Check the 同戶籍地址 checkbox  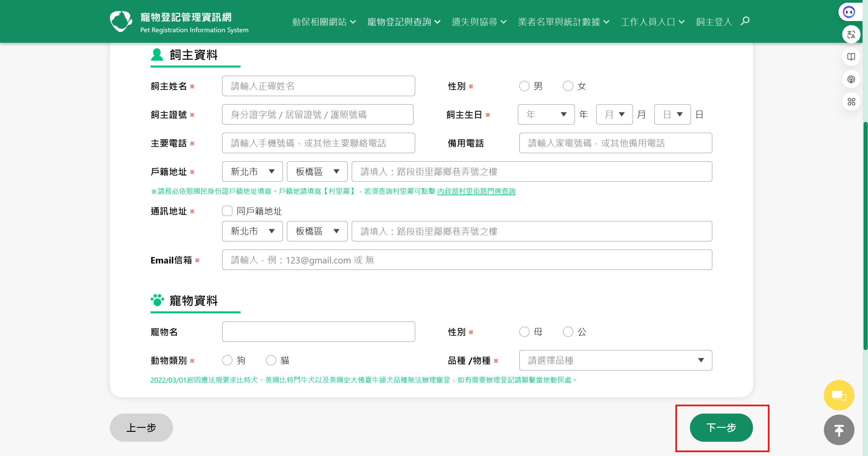[227, 211]
